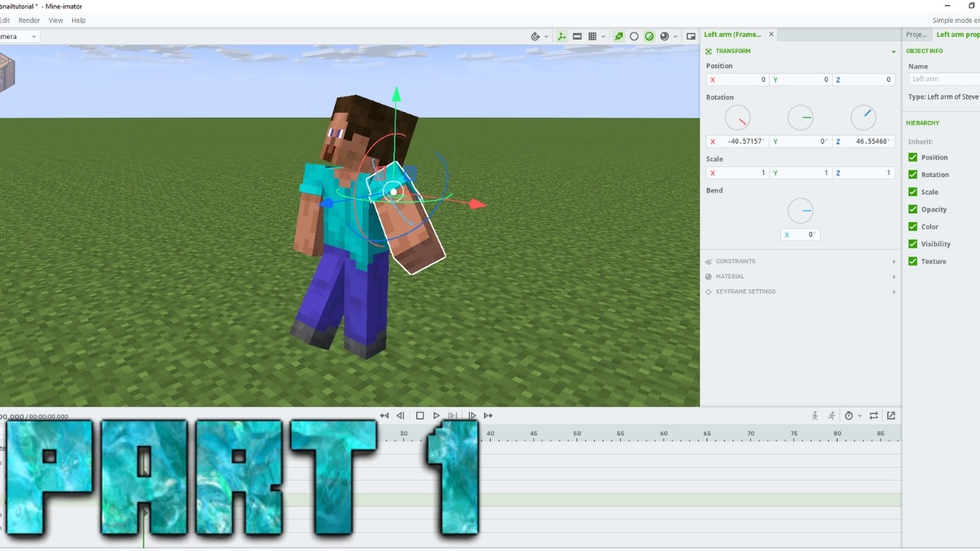
Task: Select the rendered sphere view icon
Action: coord(665,36)
